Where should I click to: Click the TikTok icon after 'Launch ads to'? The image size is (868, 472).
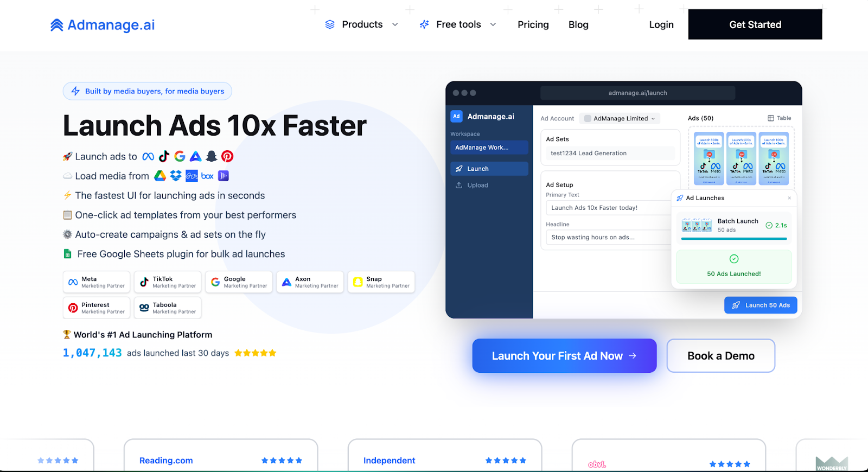(x=164, y=156)
